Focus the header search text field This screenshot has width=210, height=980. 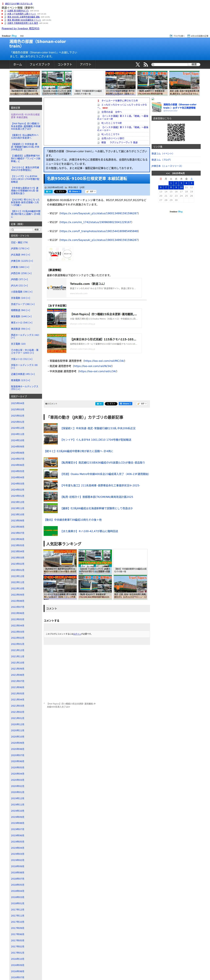tap(170, 65)
